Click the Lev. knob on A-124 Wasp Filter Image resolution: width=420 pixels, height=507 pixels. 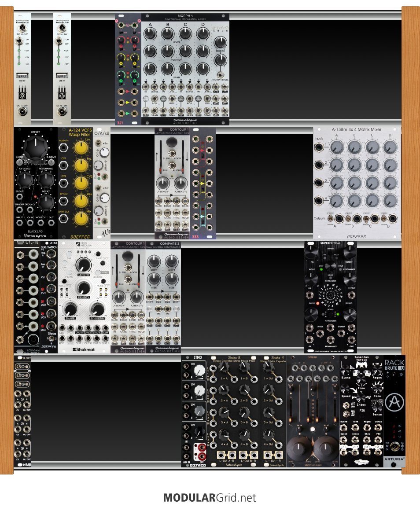click(x=81, y=147)
